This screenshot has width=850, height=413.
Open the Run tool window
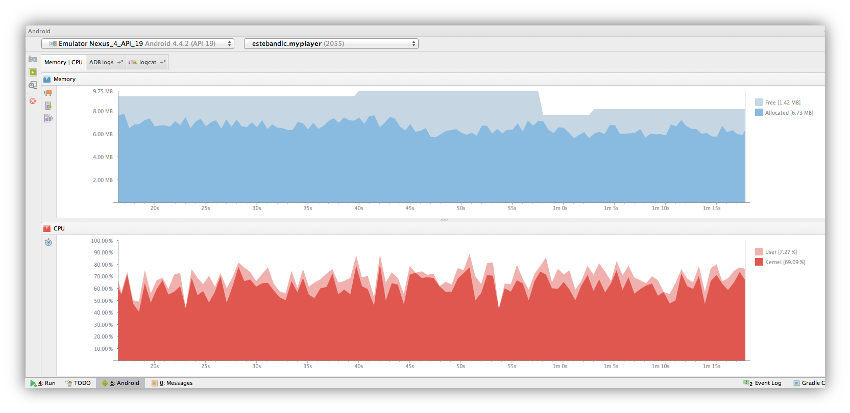click(43, 383)
